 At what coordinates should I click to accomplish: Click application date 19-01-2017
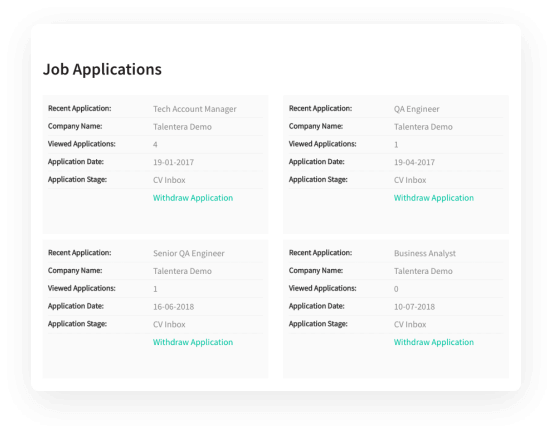(x=173, y=162)
